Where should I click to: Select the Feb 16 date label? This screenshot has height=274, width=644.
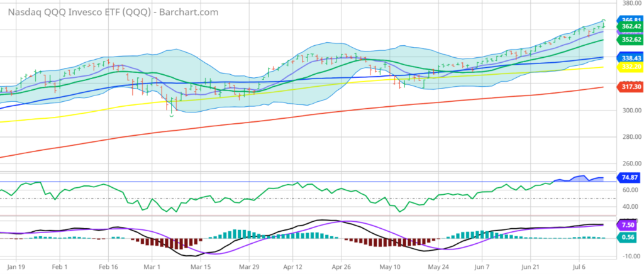[108, 267]
